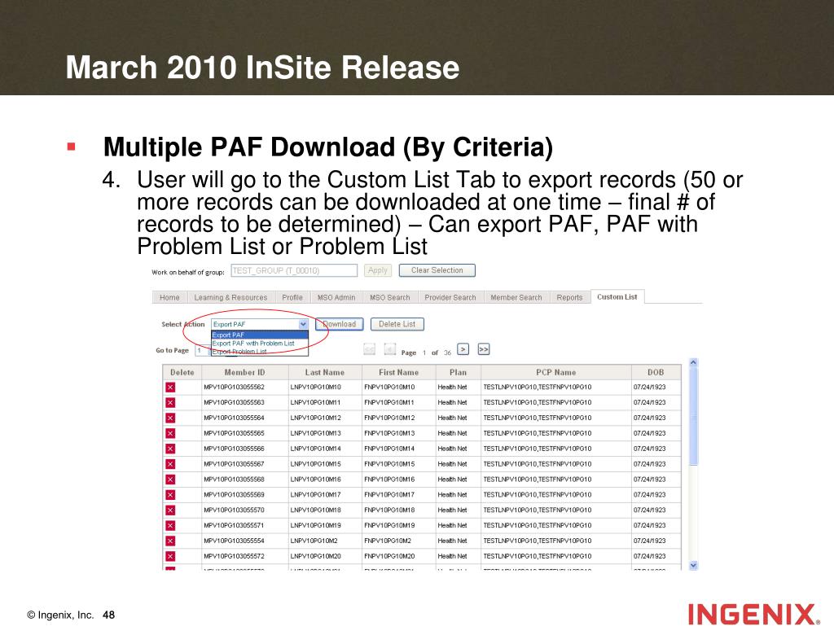Open the MSO Search tab
The image size is (834, 644).
click(390, 297)
